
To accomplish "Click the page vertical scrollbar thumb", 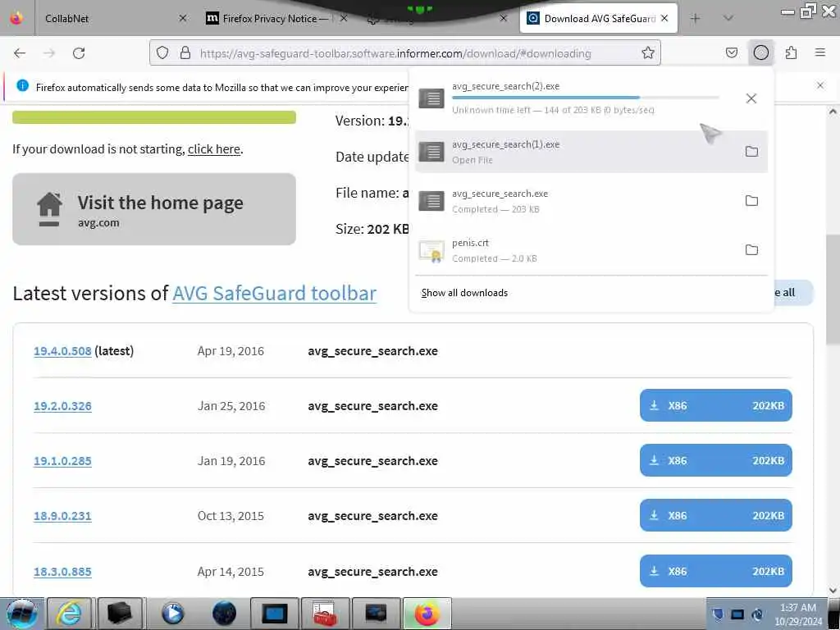I will click(833, 290).
